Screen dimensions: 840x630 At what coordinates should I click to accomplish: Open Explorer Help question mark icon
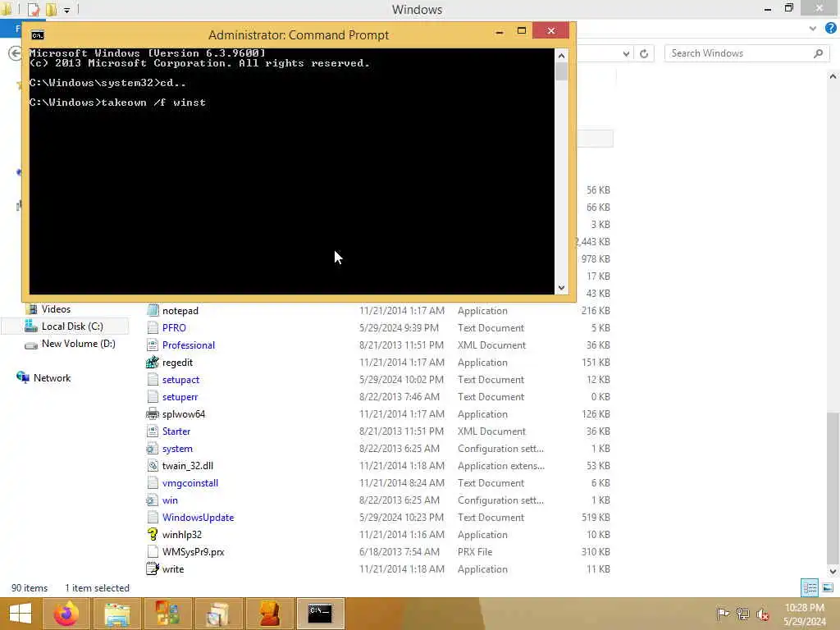(x=831, y=29)
